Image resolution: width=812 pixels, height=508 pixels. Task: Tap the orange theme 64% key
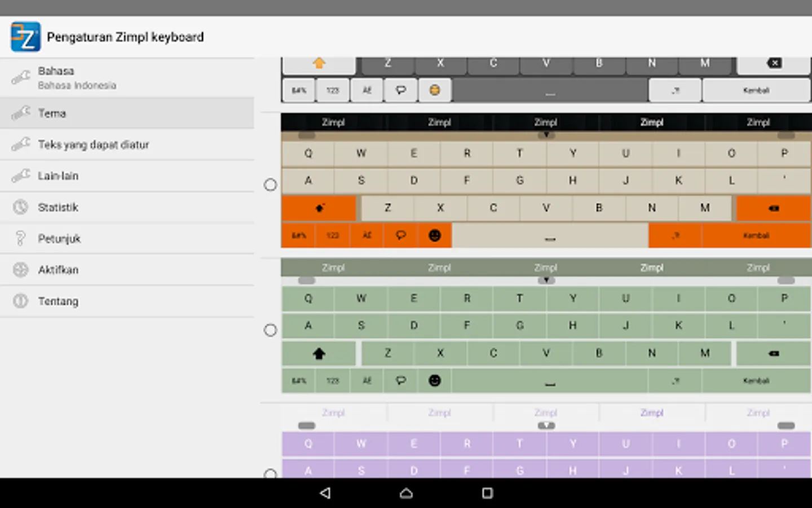pos(299,235)
